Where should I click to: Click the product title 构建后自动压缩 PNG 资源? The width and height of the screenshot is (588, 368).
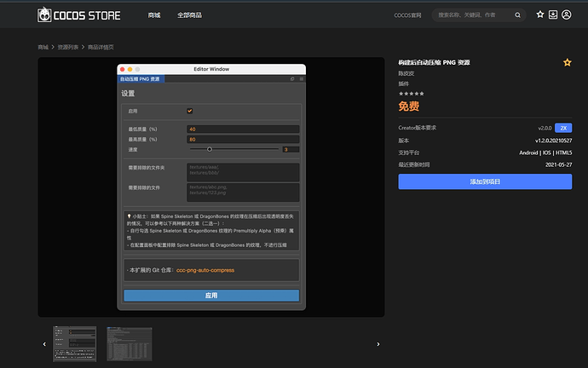pos(434,62)
